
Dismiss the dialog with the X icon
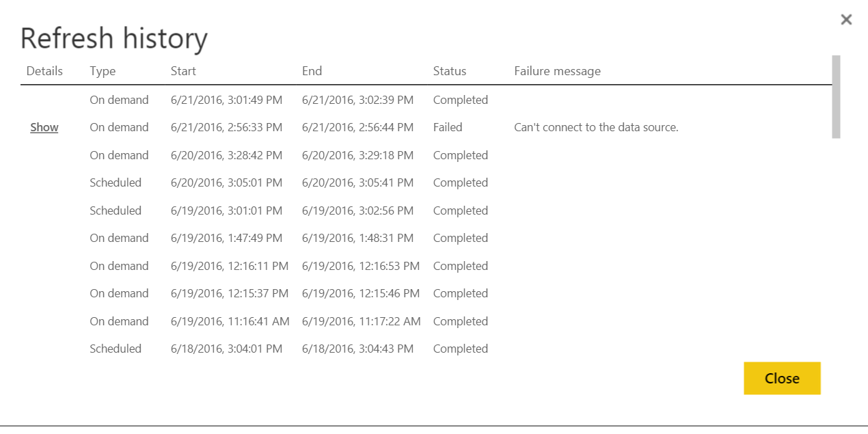846,19
